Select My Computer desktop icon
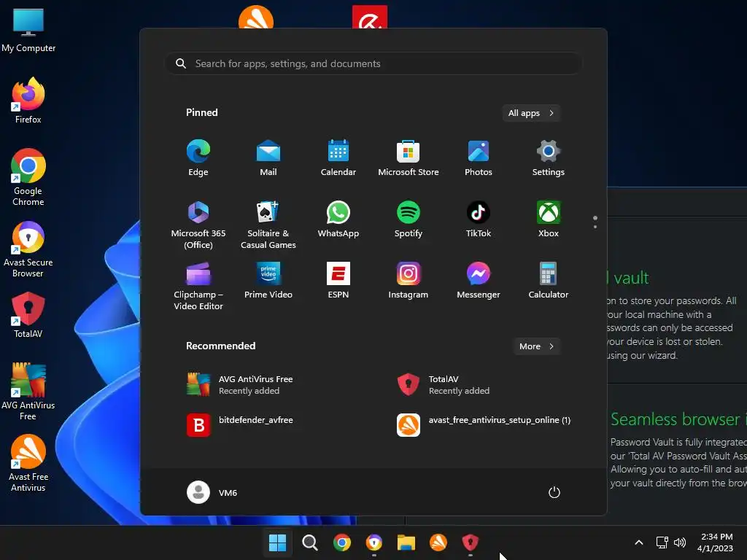The image size is (747, 560). pos(28,31)
